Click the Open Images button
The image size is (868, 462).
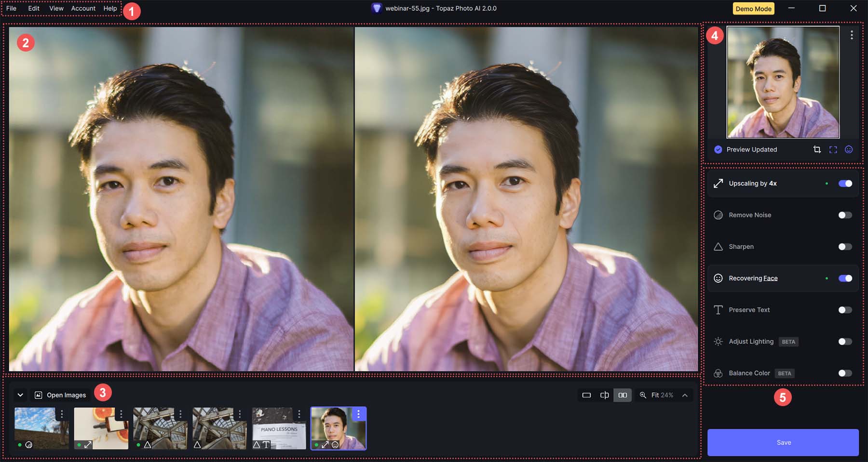[61, 395]
